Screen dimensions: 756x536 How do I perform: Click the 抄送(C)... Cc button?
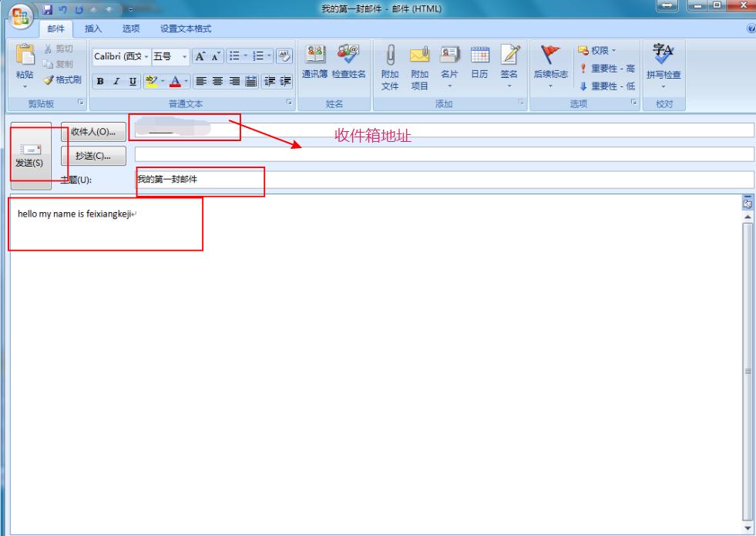93,156
